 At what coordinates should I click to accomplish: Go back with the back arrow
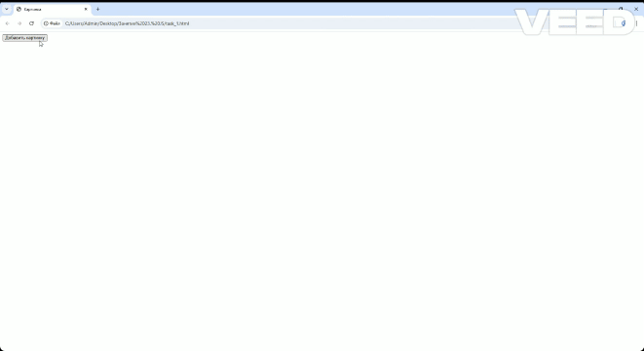(x=8, y=23)
